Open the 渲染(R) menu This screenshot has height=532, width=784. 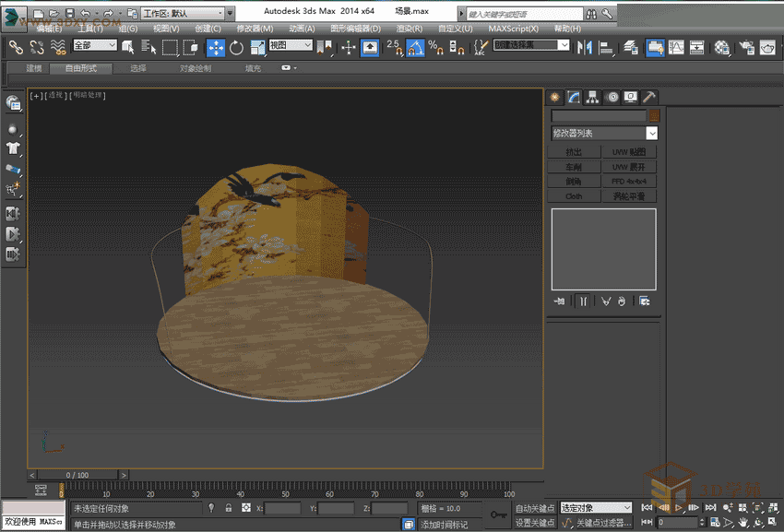(409, 29)
